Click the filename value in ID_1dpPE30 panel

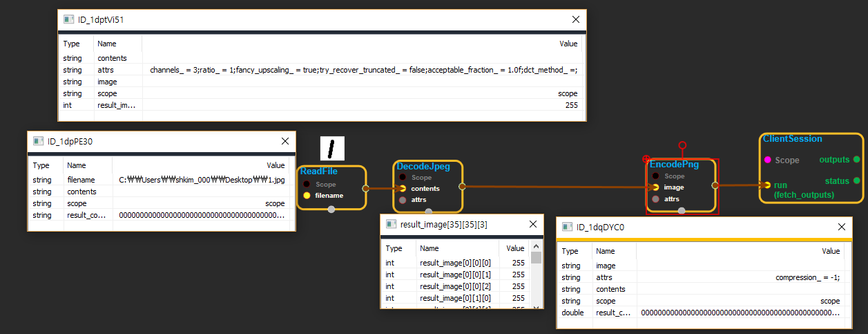[x=202, y=180]
